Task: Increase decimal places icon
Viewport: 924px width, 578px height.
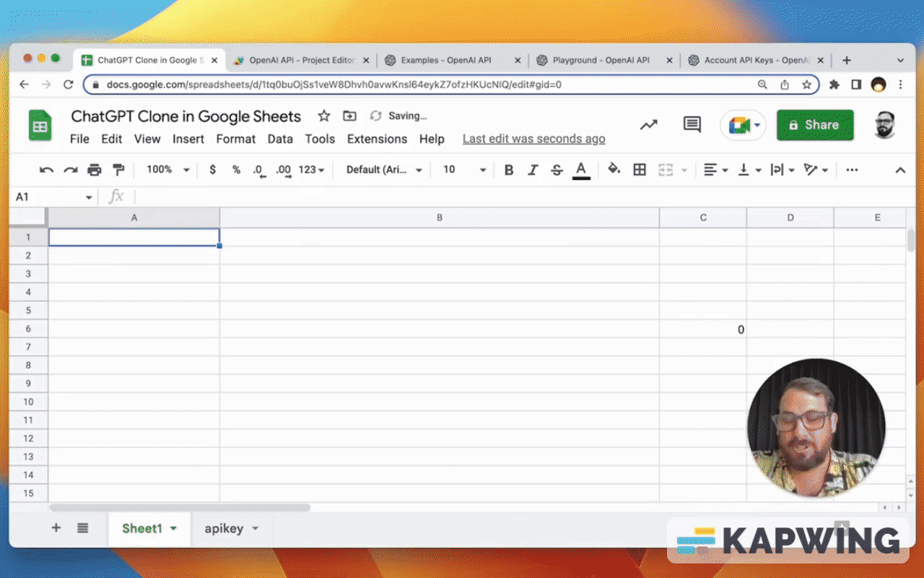Action: 284,171
